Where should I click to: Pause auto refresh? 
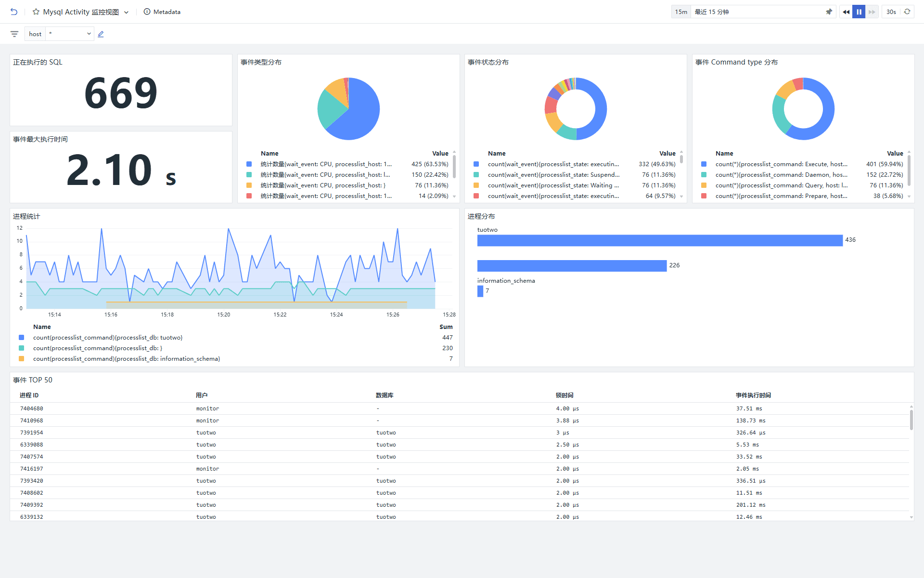click(859, 12)
